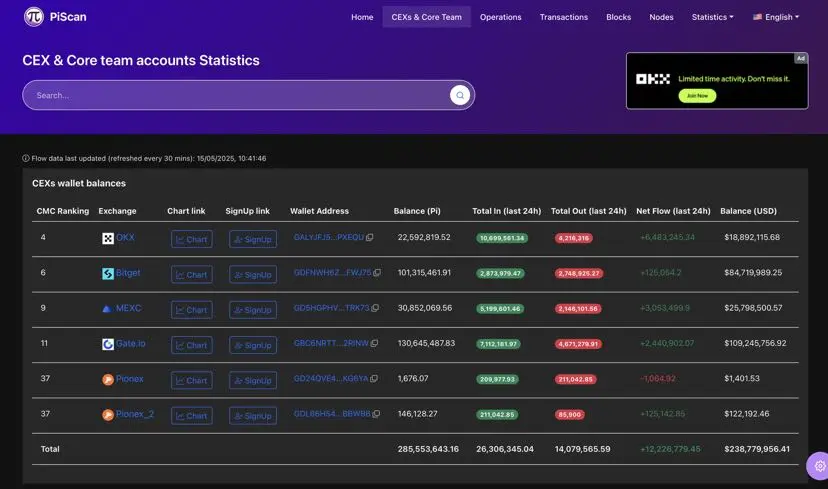Click the MEXC exchange logo icon
Screen dimensions: 828x489
107,309
